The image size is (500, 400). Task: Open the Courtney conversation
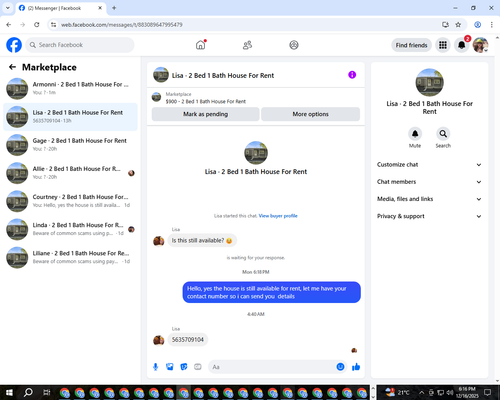pyautogui.click(x=70, y=201)
